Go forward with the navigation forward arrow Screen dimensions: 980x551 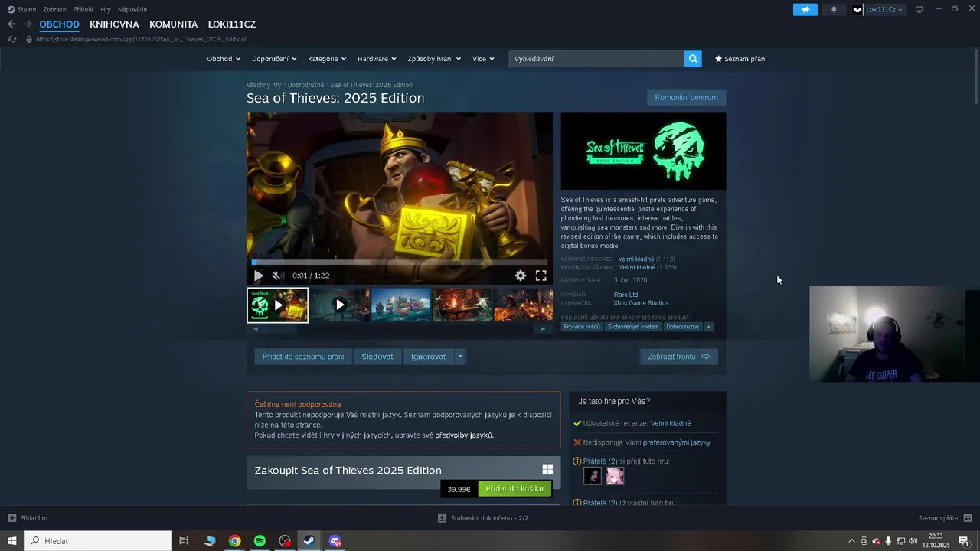28,24
